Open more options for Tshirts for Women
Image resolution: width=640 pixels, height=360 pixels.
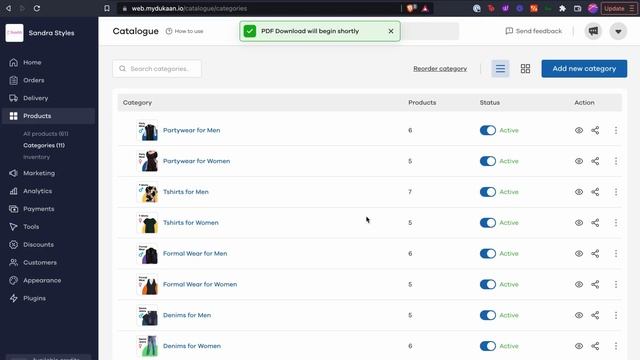[616, 223]
